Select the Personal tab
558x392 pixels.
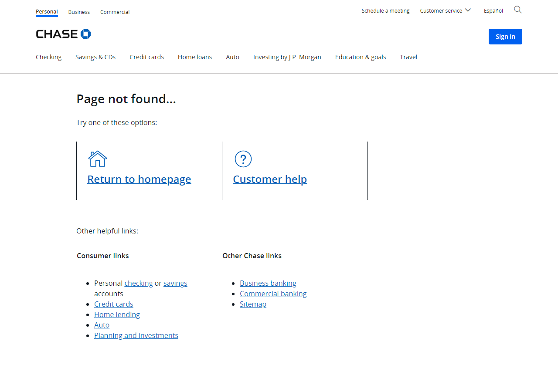pyautogui.click(x=47, y=12)
